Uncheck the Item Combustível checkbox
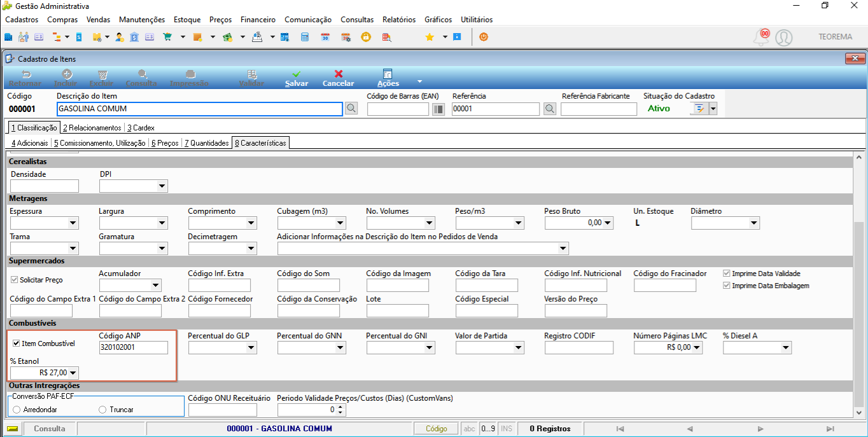Viewport: 868px width, 437px height. (x=16, y=343)
